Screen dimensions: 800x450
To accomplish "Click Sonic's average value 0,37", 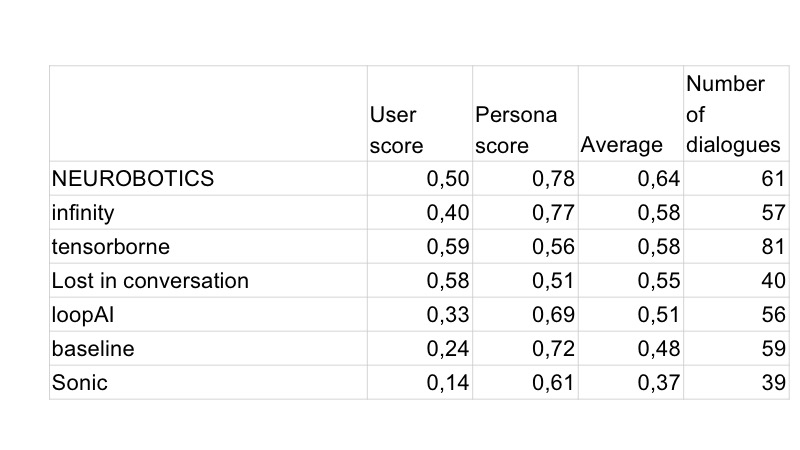I will [658, 383].
